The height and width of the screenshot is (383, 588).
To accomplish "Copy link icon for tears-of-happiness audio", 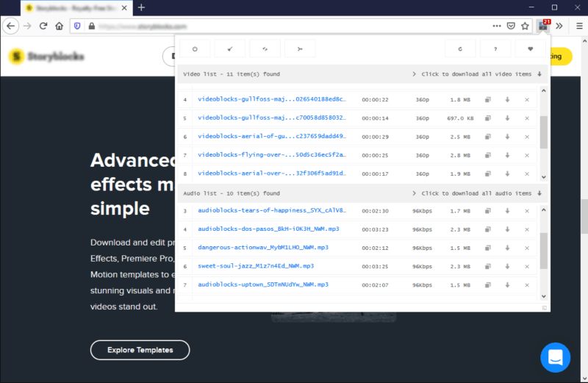I will (x=488, y=211).
